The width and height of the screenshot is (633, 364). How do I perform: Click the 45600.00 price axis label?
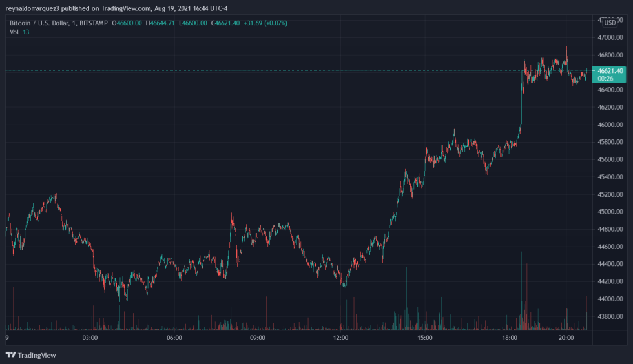click(610, 159)
